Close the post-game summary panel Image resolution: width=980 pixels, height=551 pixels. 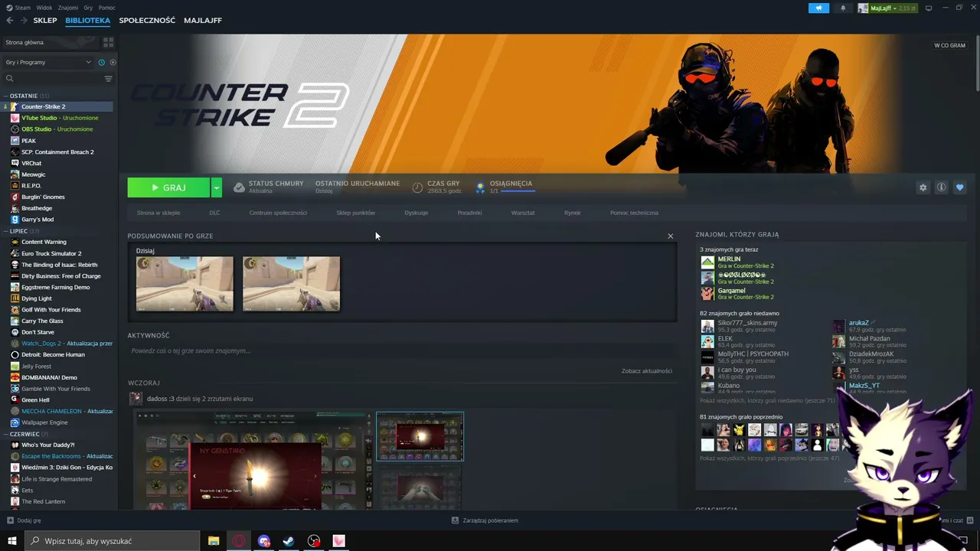click(671, 236)
